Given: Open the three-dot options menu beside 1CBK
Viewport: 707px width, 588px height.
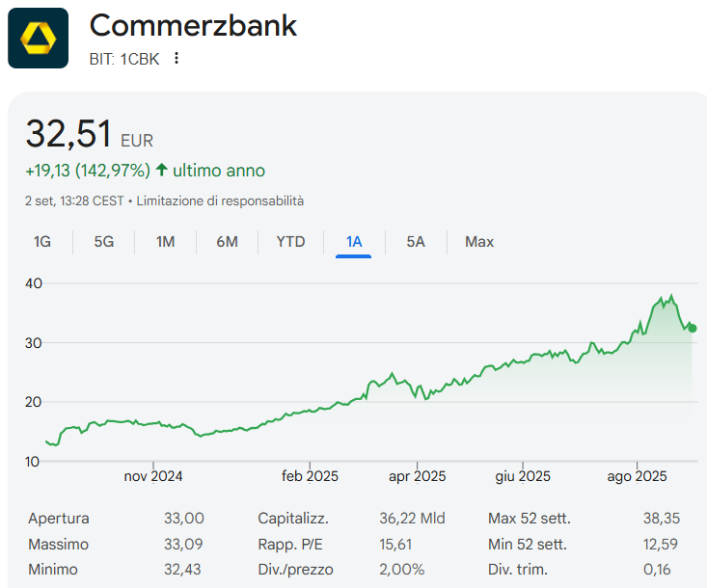Looking at the screenshot, I should point(177,58).
